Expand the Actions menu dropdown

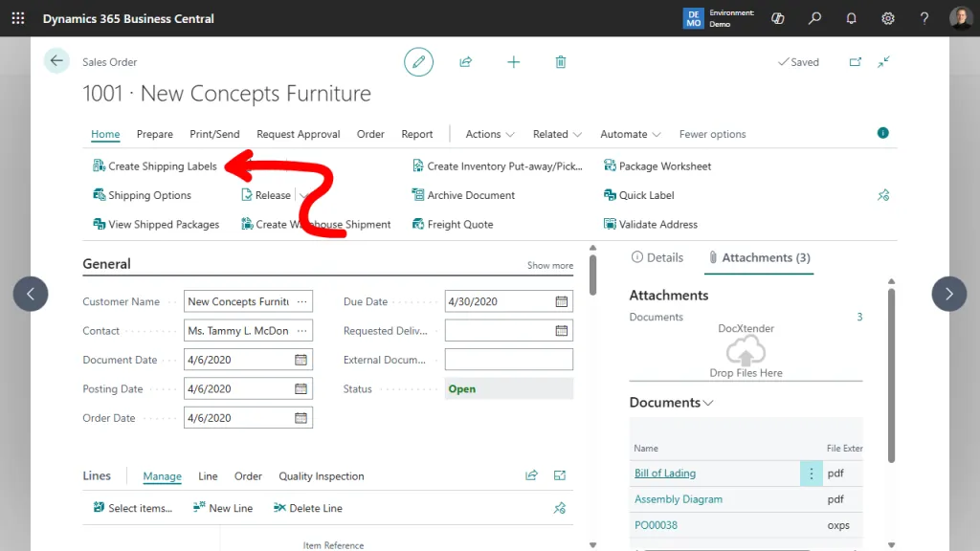490,135
